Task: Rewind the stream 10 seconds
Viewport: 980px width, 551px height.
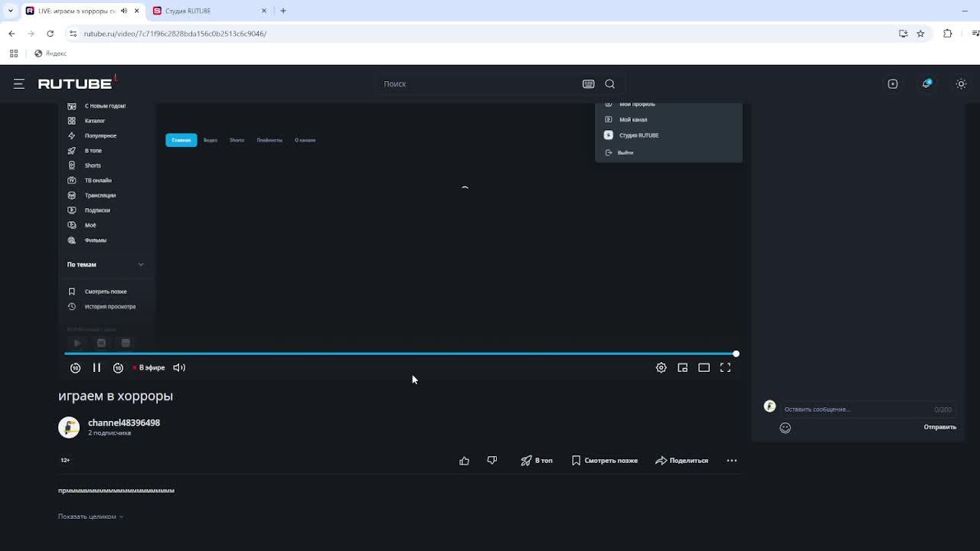Action: point(75,368)
